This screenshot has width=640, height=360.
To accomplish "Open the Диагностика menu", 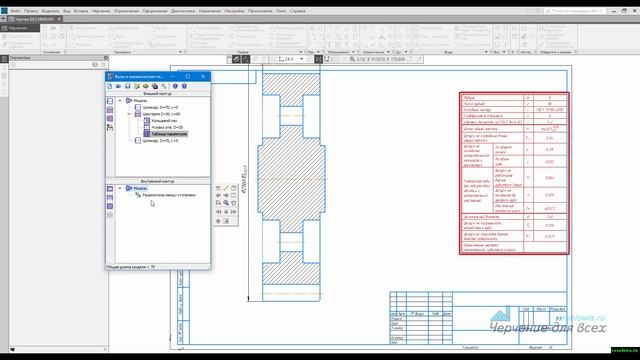I will point(182,11).
